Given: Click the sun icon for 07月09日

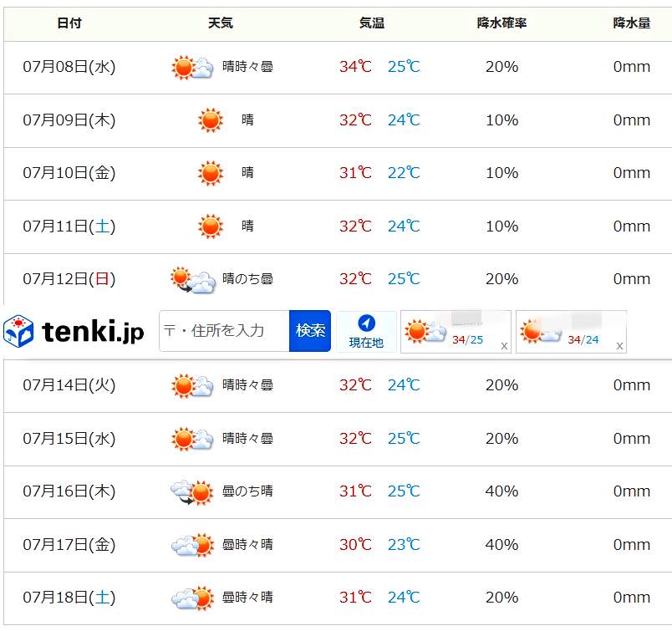Looking at the screenshot, I should tap(211, 120).
